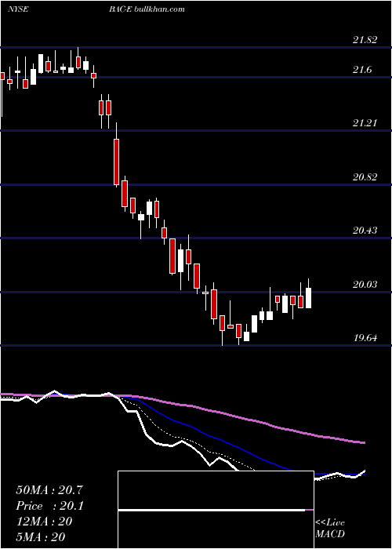Click the BAC-E bullkhan.com title
The height and width of the screenshot is (549, 392).
pos(147,9)
